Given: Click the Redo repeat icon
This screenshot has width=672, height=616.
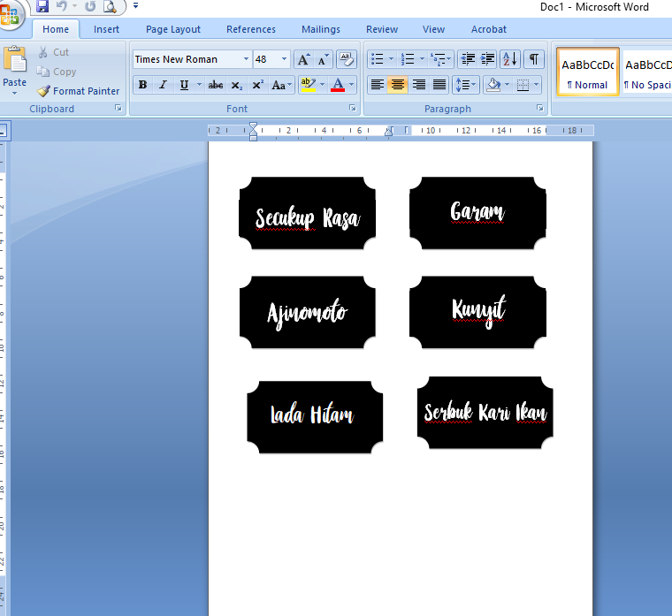Looking at the screenshot, I should point(90,6).
